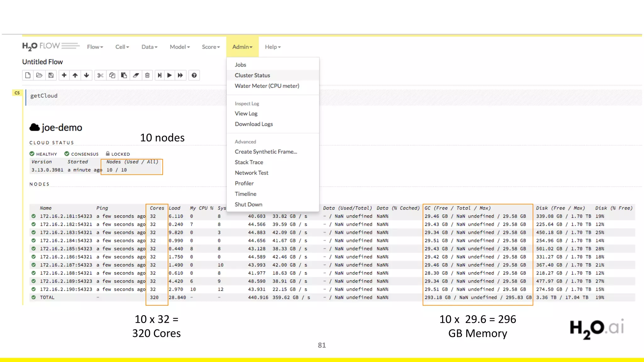Open the Help dropdown menu
This screenshot has height=362, width=644.
point(273,47)
